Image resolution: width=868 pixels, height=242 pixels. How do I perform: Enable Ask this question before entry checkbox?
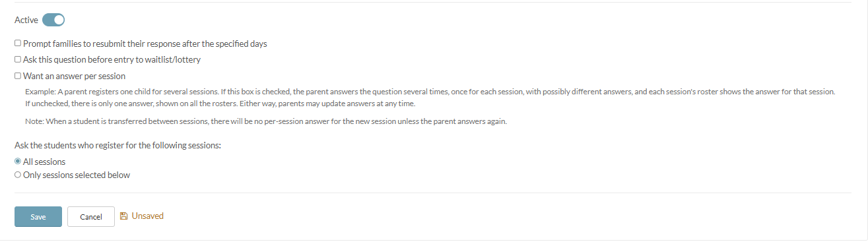pos(18,59)
